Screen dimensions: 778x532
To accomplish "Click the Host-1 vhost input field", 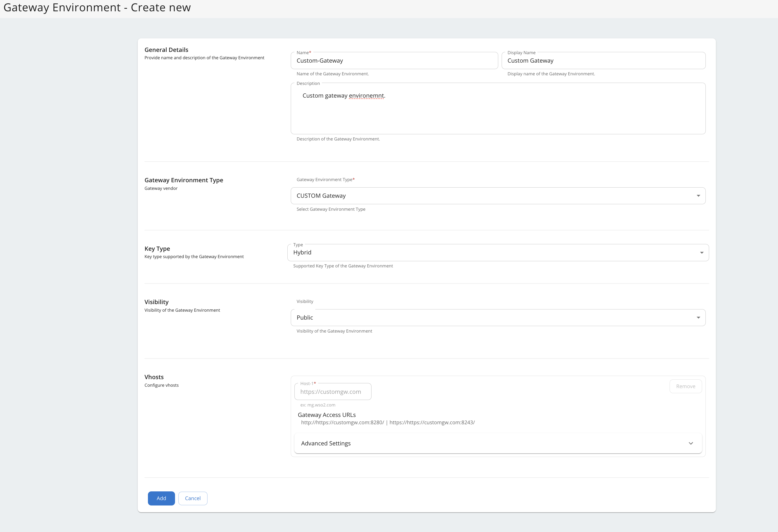I will [333, 391].
